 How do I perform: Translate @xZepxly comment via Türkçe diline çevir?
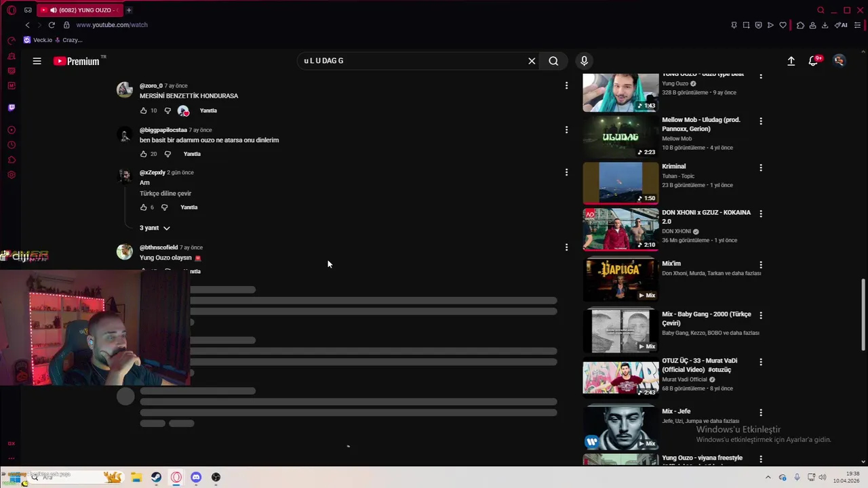(x=165, y=193)
